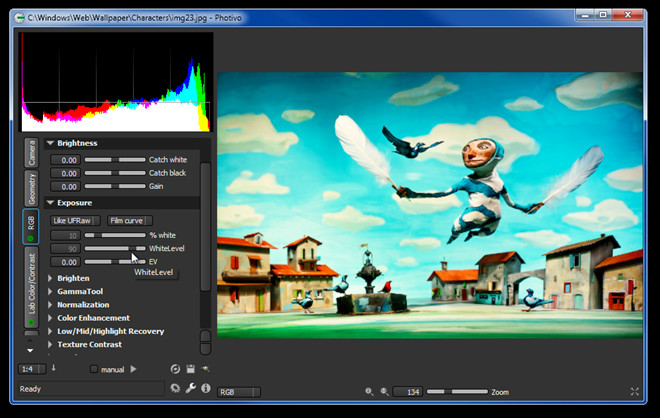
Task: Click the run play triangle after manual
Action: click(133, 369)
